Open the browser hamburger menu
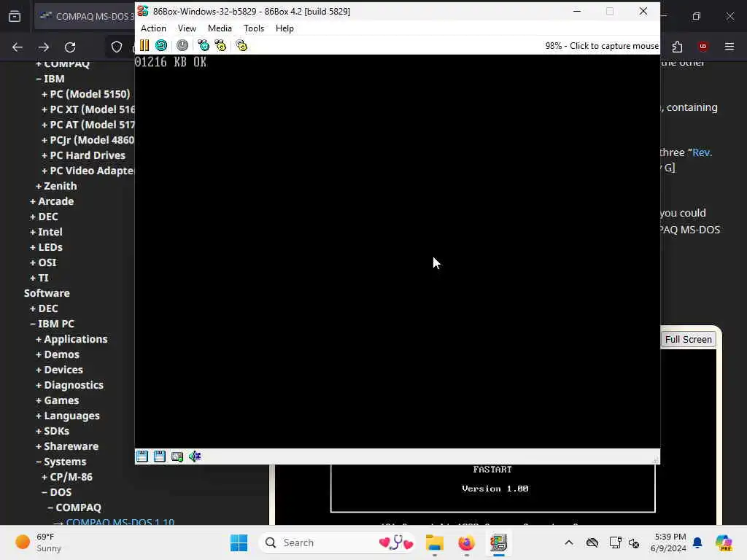 pyautogui.click(x=729, y=47)
